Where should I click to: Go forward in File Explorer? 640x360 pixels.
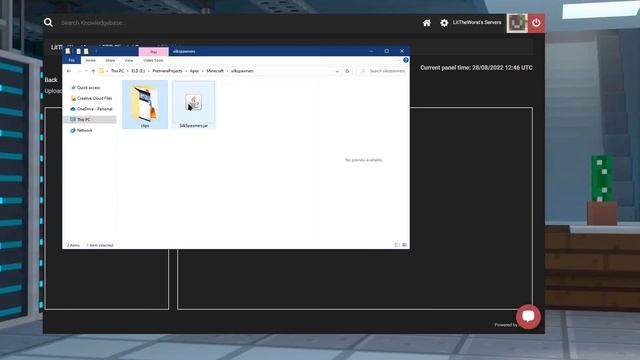[x=79, y=71]
